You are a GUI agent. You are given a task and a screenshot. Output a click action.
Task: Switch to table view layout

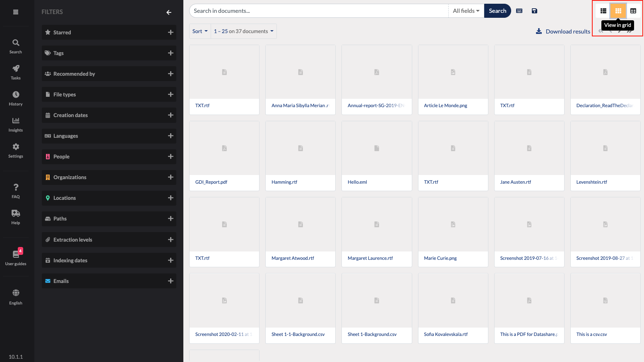pyautogui.click(x=633, y=11)
